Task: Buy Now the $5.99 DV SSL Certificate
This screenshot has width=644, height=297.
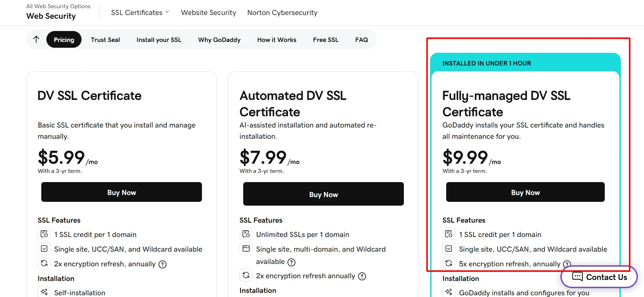Action: [x=121, y=192]
